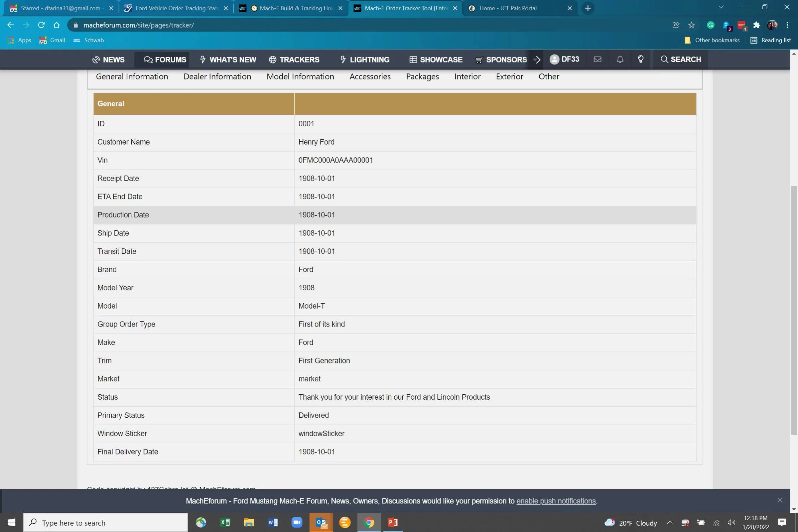Open the Windows Start menu
798x532 pixels.
click(x=11, y=522)
